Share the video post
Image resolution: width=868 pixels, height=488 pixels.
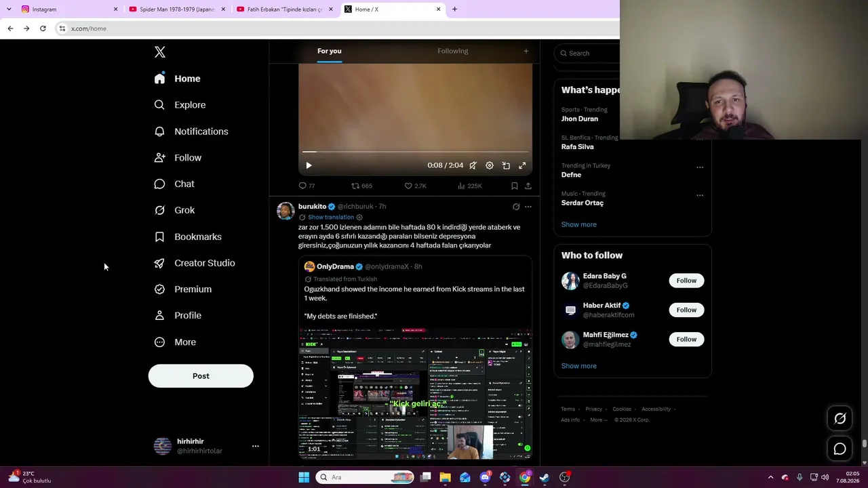point(528,186)
